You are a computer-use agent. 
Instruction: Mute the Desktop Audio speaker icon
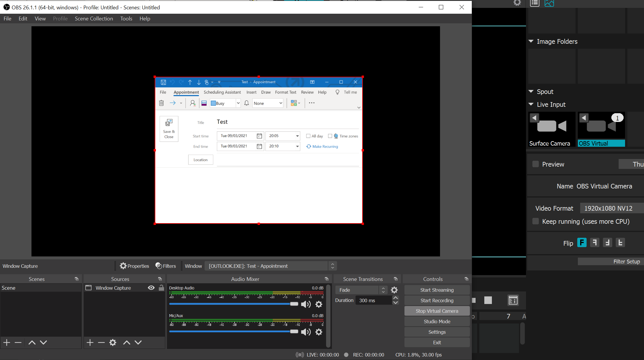coord(306,304)
